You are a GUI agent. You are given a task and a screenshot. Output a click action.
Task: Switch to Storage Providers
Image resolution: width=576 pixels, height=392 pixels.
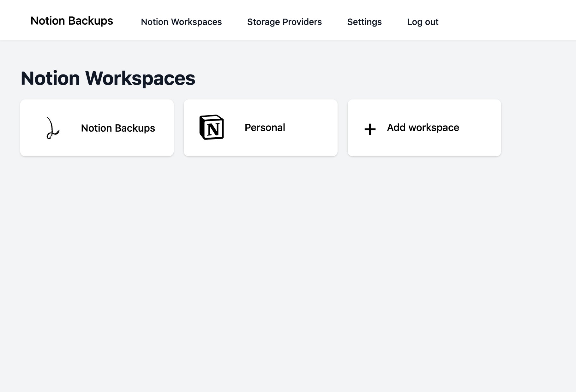tap(284, 22)
